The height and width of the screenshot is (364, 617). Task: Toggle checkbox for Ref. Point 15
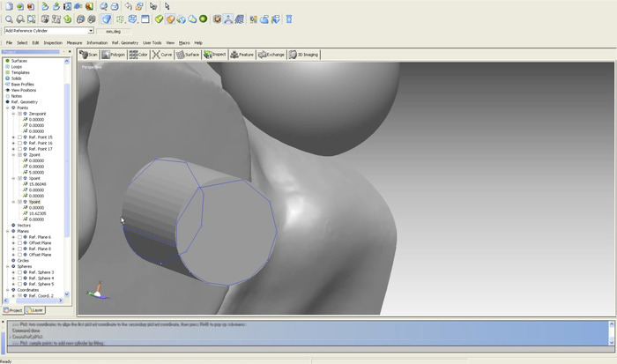click(x=19, y=137)
